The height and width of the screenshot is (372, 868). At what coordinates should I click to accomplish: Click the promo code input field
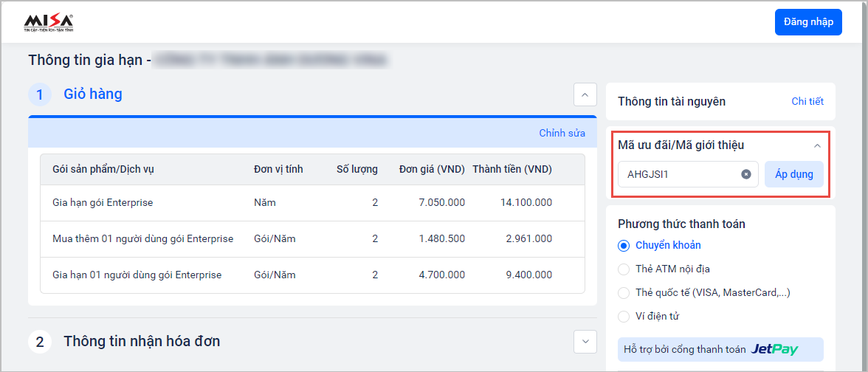coord(678,174)
